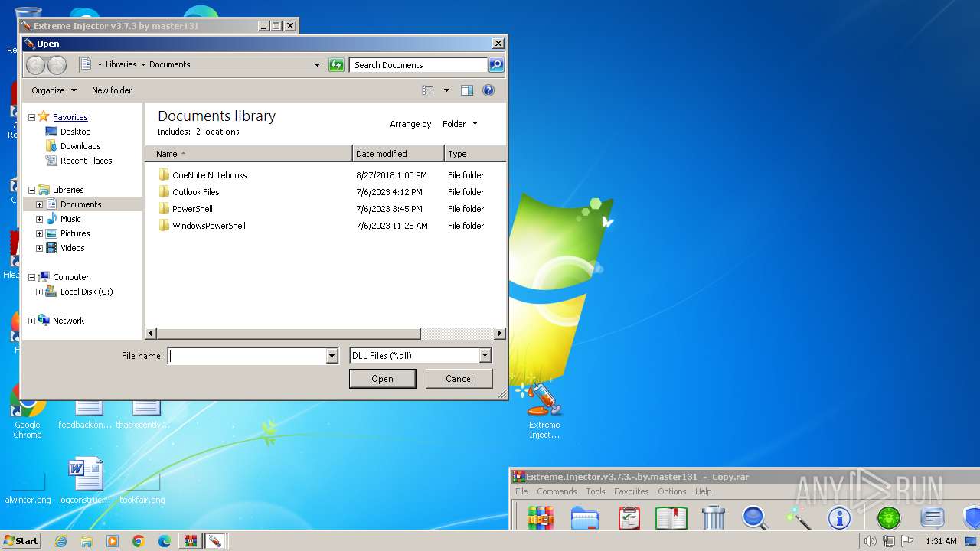Click Info icon in WinRAR toolbar
Screen dimensions: 980x551
839,517
